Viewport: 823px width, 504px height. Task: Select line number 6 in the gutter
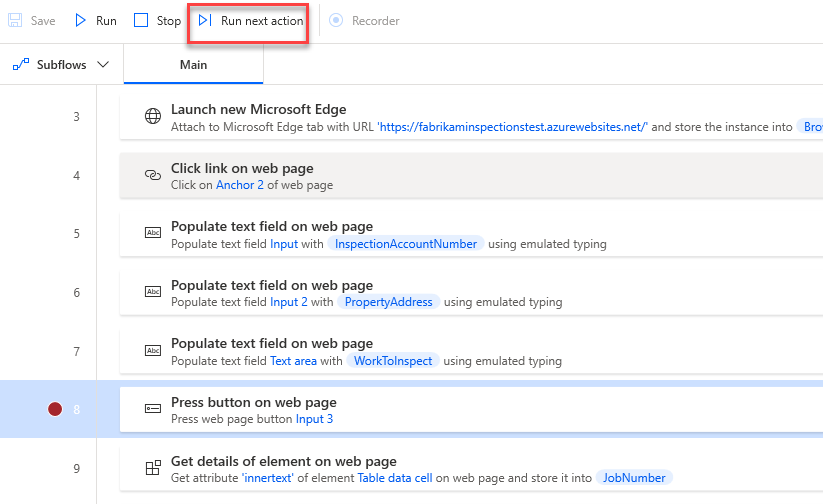(76, 292)
